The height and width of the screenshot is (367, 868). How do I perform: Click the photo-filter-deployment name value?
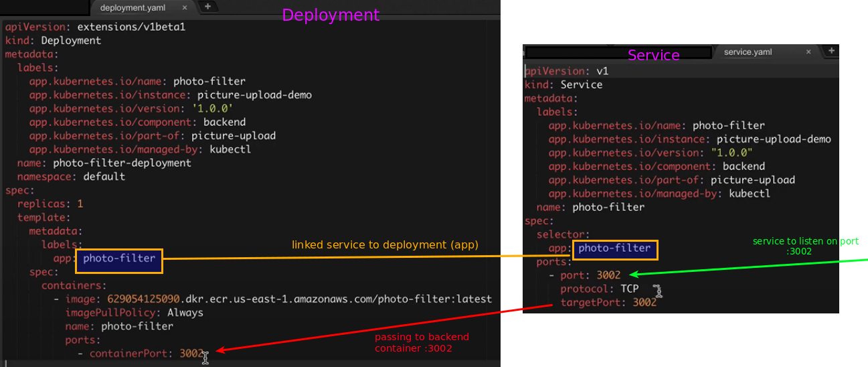click(x=122, y=163)
